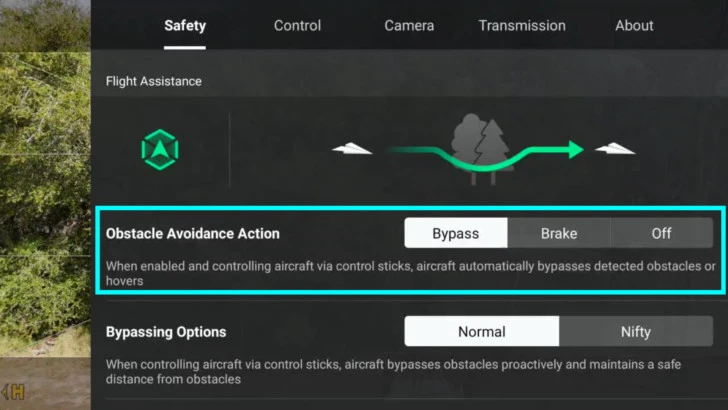Click the Obstacle Avoidance Action label
This screenshot has width=728, height=410.
coord(193,234)
